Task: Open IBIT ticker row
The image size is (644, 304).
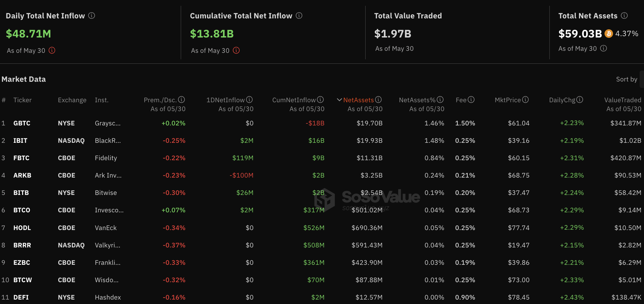Action: click(x=20, y=140)
